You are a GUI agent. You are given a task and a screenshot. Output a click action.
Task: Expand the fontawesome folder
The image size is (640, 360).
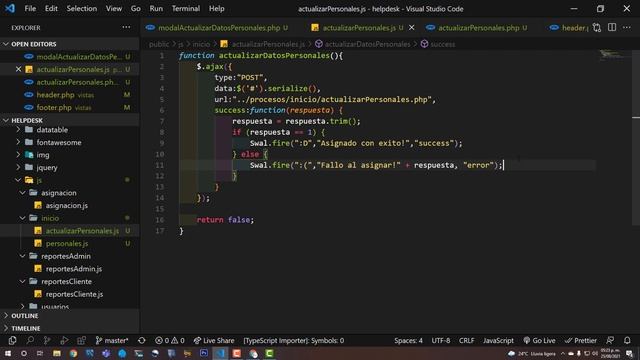tap(18, 142)
